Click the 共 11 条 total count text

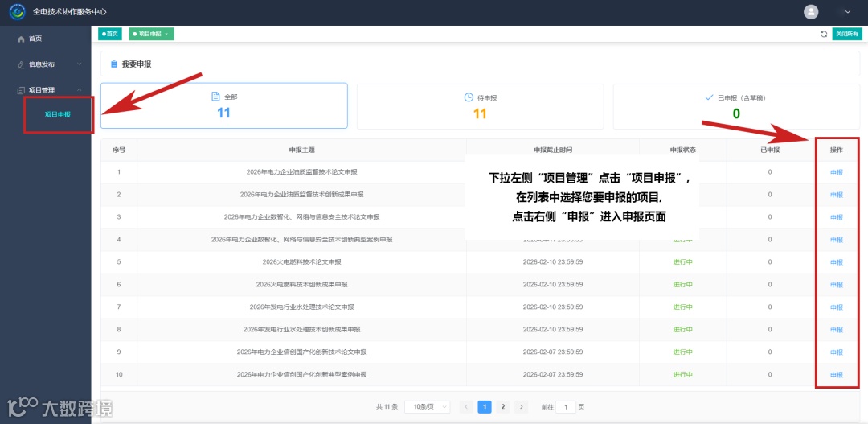coord(387,407)
